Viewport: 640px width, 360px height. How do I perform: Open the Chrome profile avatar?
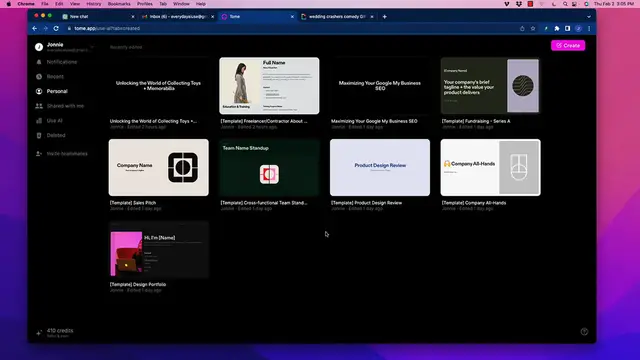pyautogui.click(x=578, y=29)
